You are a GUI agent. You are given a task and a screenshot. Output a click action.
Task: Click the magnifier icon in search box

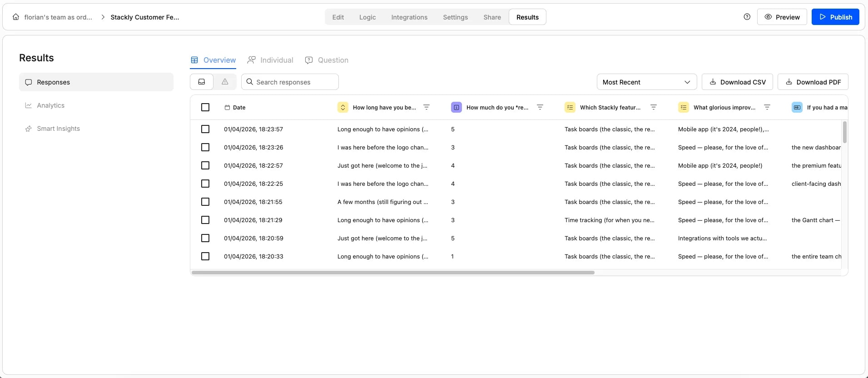(249, 82)
